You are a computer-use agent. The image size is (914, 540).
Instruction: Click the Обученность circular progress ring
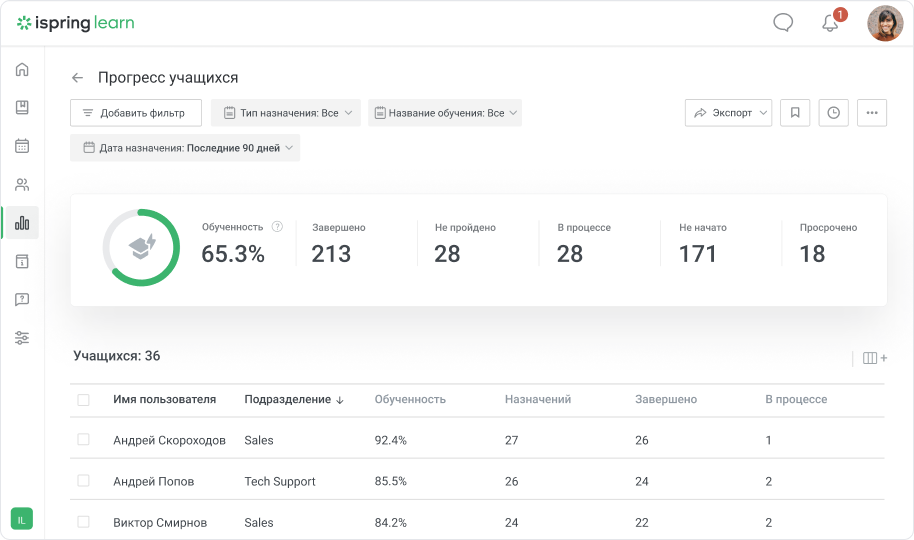(x=141, y=247)
